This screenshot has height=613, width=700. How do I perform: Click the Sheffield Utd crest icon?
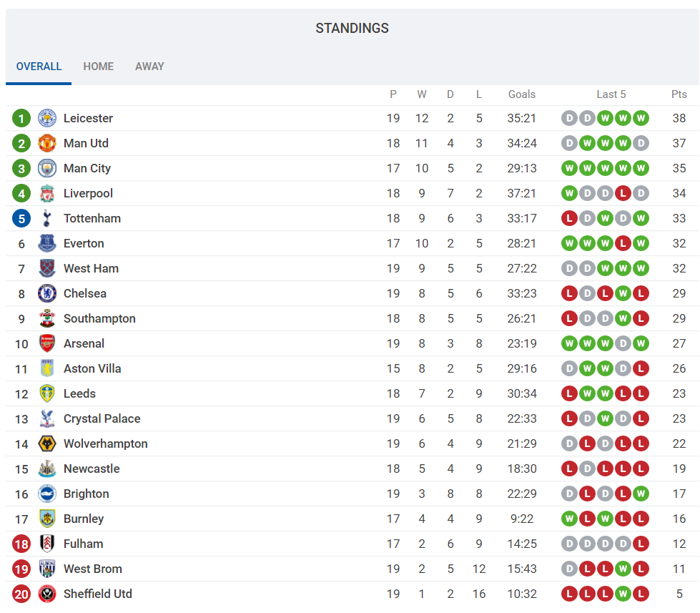tap(47, 594)
